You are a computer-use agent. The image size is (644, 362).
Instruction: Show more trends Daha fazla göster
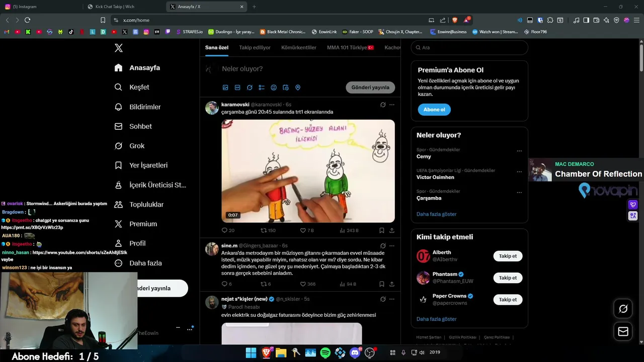click(x=436, y=214)
